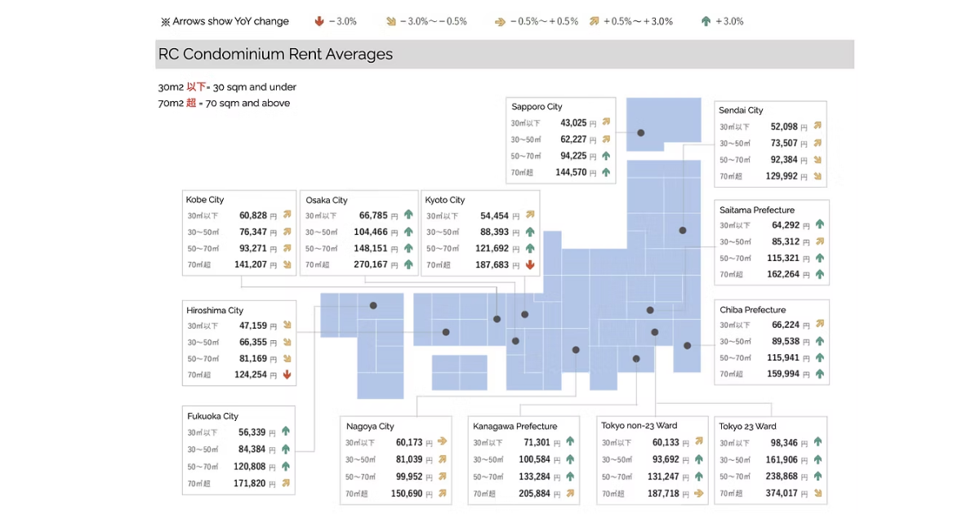Click the Hiroshima City title
This screenshot has width=980, height=514.
215,311
